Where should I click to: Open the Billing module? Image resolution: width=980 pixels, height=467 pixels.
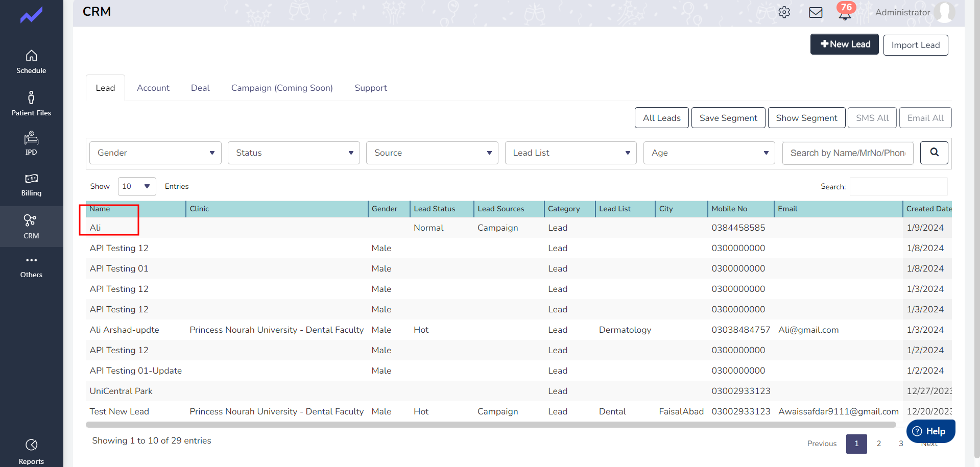coord(31,185)
